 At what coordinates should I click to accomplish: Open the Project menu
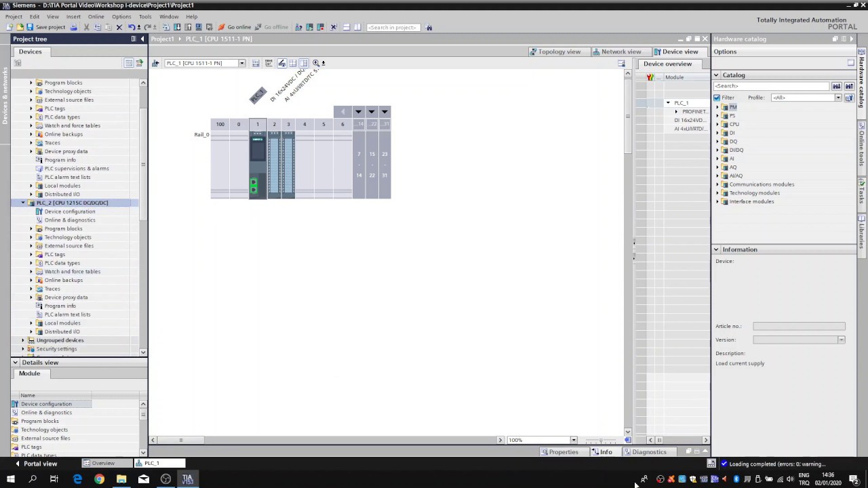coord(14,16)
